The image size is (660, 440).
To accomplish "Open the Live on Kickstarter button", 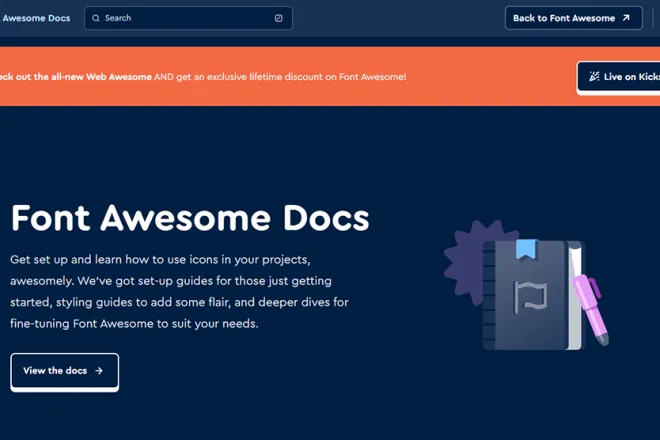I will pyautogui.click(x=619, y=77).
